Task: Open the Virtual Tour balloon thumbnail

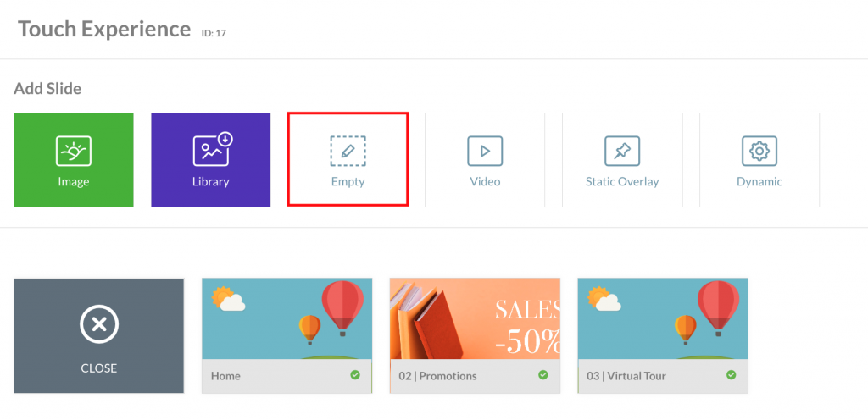Action: (663, 318)
